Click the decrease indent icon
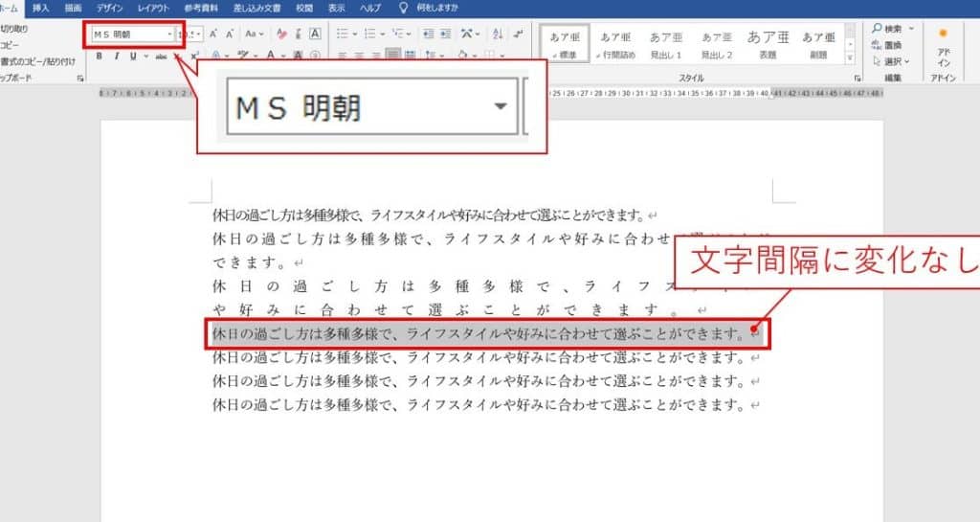 tap(427, 34)
